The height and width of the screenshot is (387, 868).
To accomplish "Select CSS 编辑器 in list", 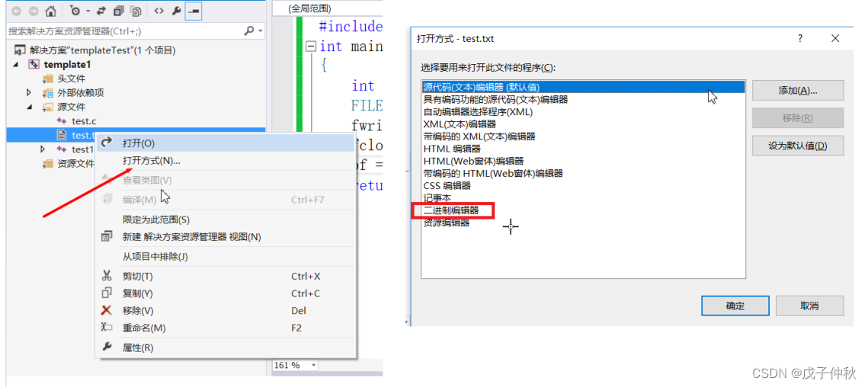I will tap(583, 185).
